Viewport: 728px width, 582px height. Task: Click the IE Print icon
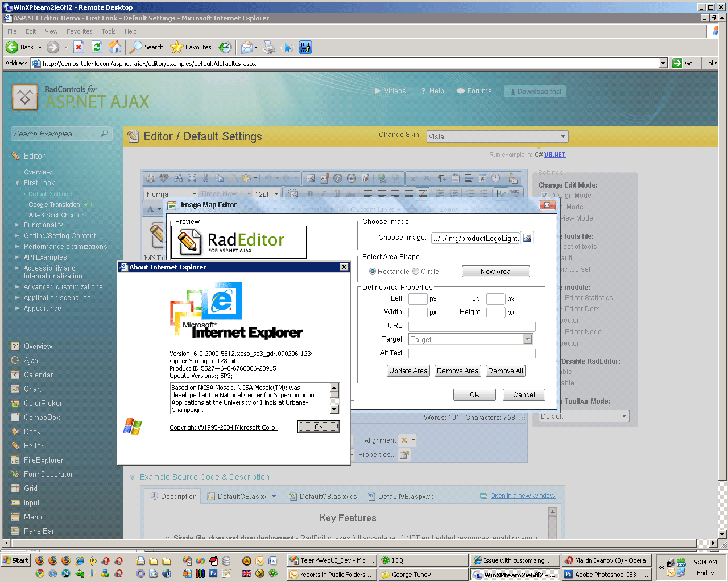click(x=269, y=47)
